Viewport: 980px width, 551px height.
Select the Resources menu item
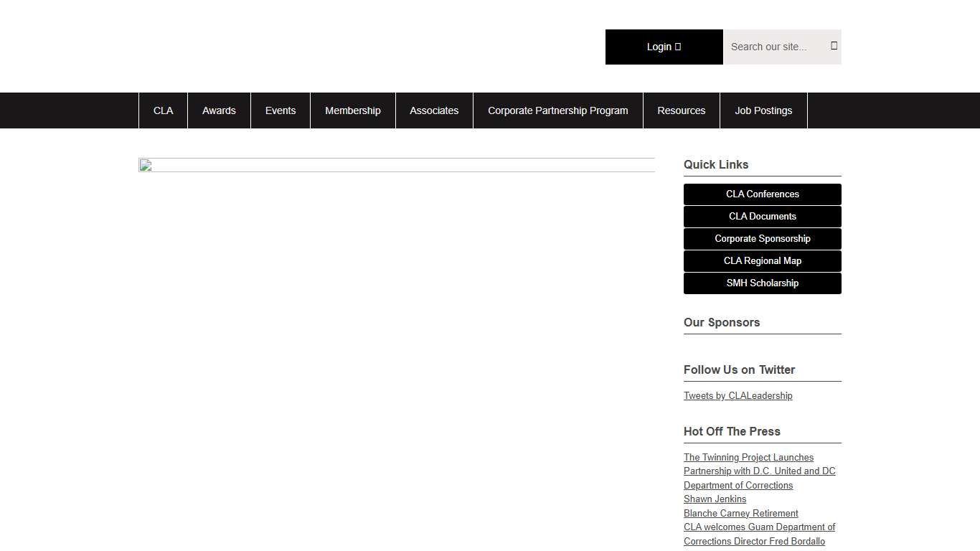681,110
